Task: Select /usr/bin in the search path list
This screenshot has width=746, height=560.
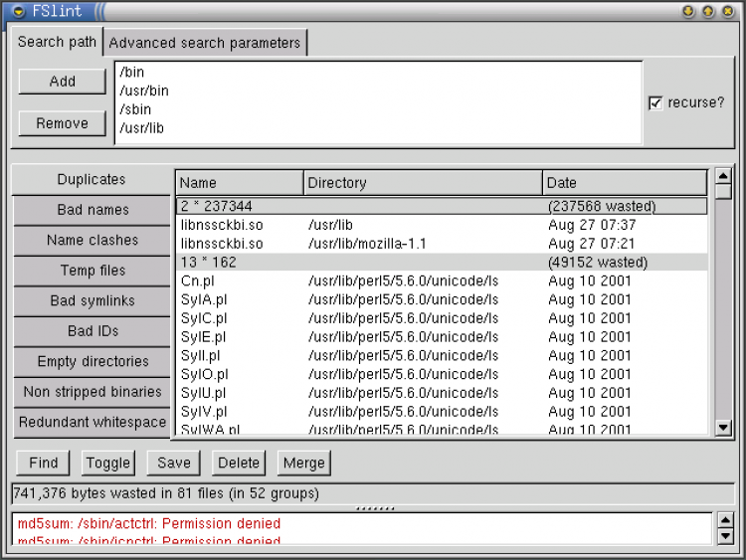Action: [x=144, y=91]
